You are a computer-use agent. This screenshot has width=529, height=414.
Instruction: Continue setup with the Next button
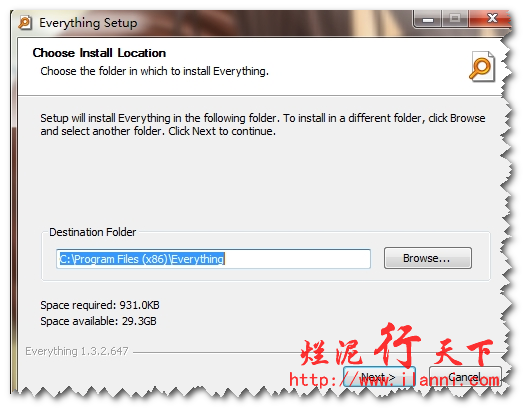coord(379,377)
